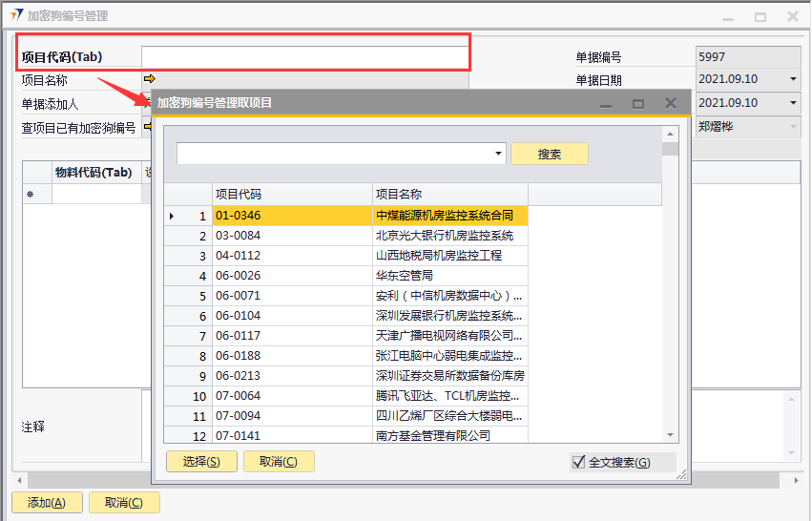This screenshot has height=521, width=812.
Task: Click the yellow arrow beside 项目名称
Action: point(149,79)
